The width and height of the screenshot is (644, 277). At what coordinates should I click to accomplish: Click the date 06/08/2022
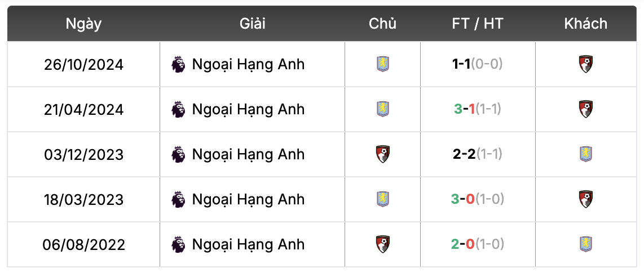pos(84,245)
